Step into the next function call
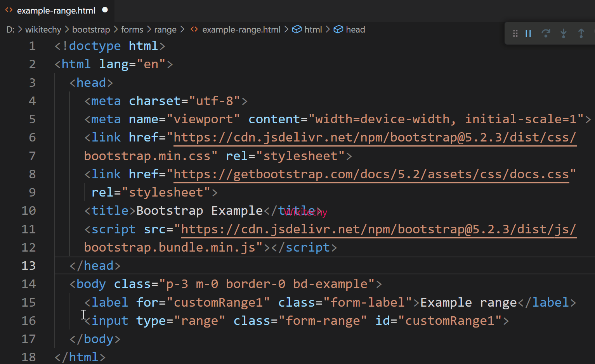 point(564,33)
